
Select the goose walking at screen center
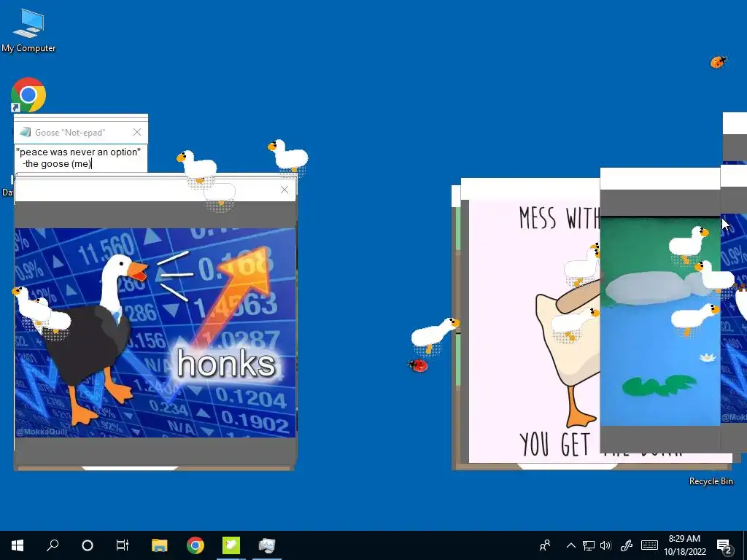435,335
